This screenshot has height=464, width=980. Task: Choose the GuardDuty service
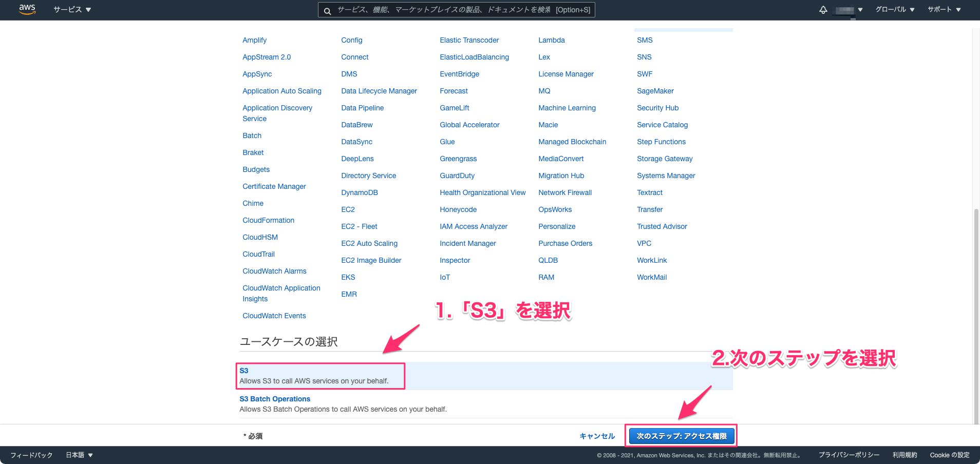pyautogui.click(x=457, y=176)
